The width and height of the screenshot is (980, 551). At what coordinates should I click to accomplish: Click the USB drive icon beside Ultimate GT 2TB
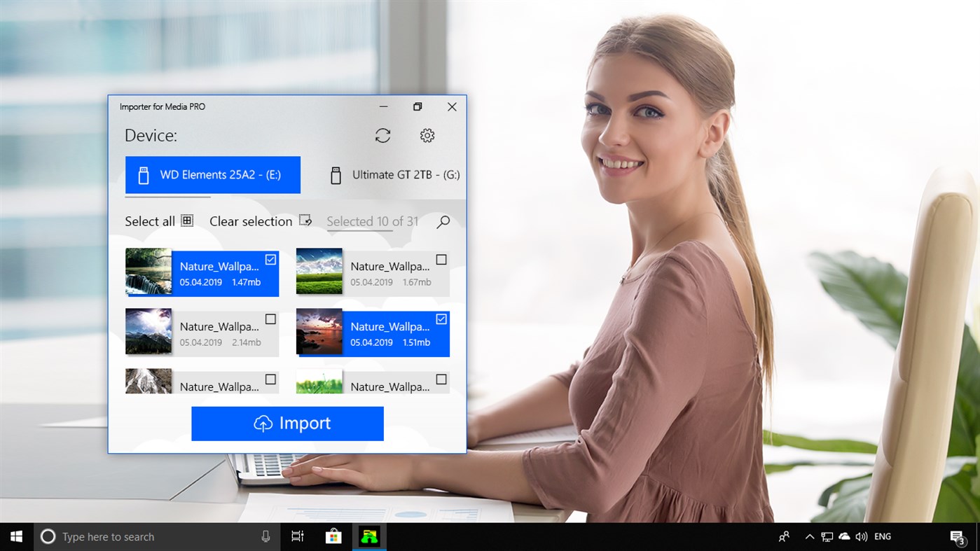(x=337, y=174)
